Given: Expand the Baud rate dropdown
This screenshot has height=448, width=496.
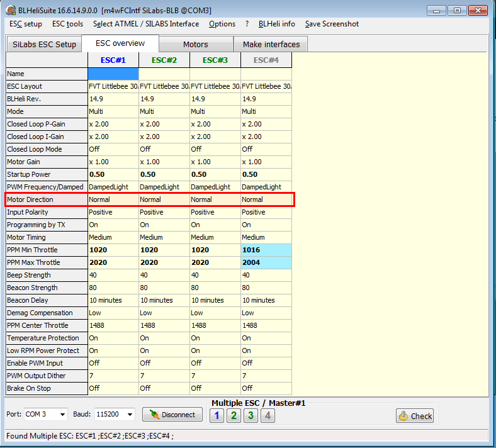Looking at the screenshot, I should point(115,415).
